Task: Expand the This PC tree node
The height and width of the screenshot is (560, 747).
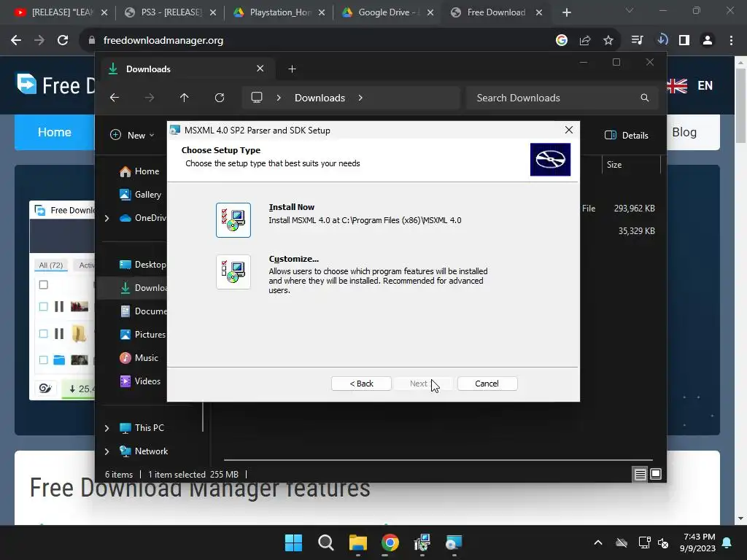Action: 107,428
